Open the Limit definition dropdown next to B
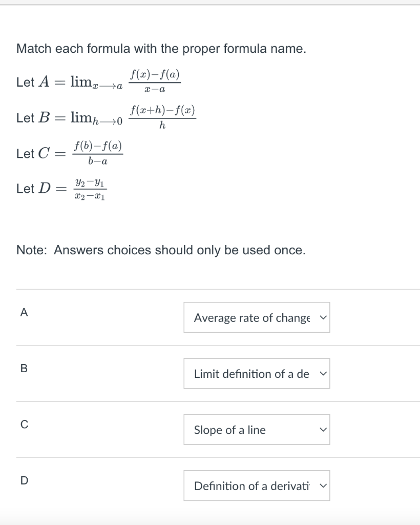This screenshot has height=525, width=420. coord(256,374)
